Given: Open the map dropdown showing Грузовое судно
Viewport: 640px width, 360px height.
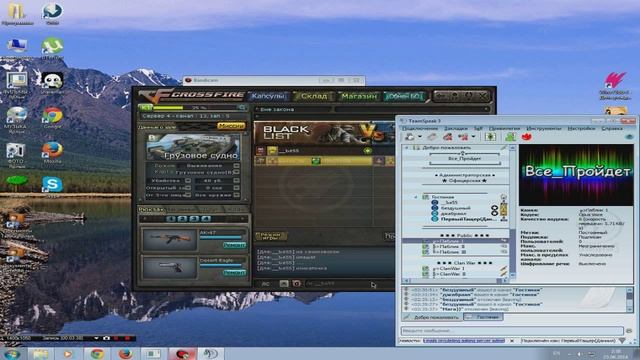Looking at the screenshot, I should 236,173.
